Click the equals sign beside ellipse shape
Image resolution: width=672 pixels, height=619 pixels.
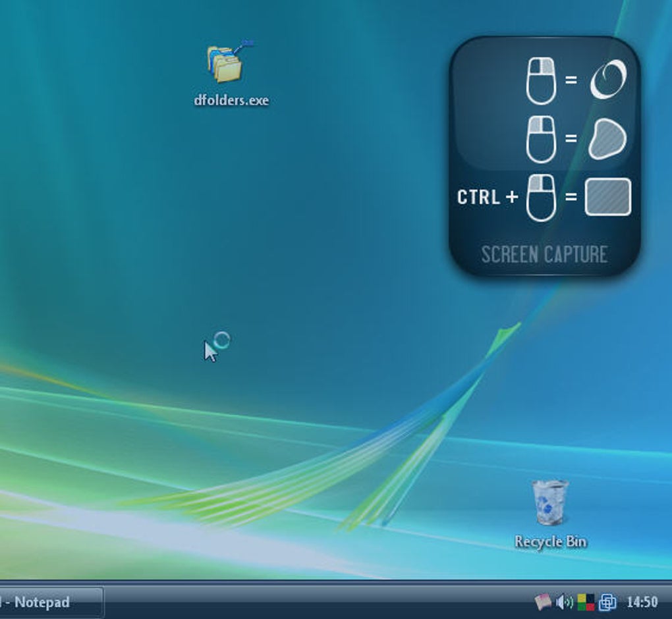[x=571, y=80]
